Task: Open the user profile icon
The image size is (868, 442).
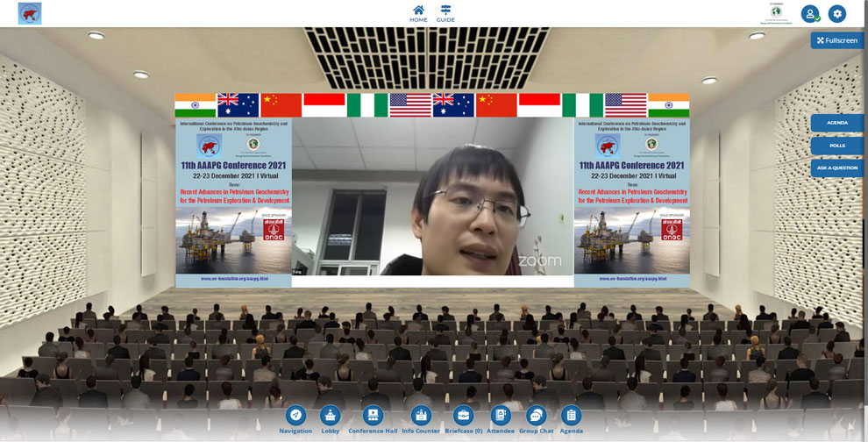Action: point(810,14)
